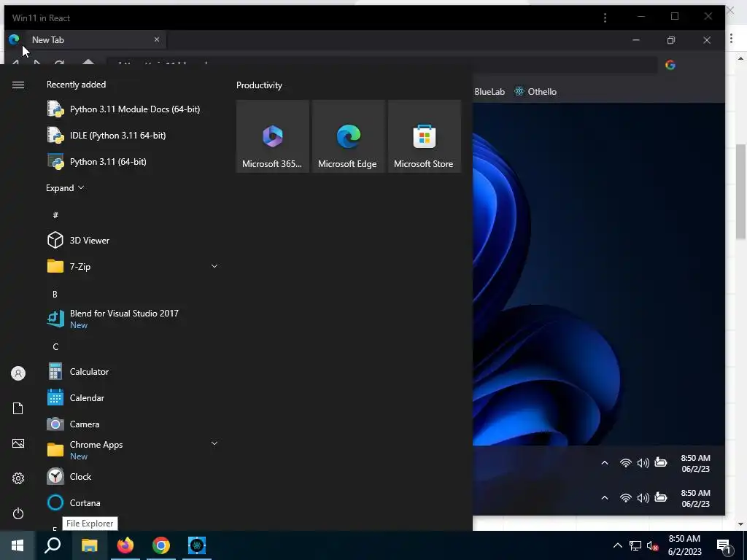
Task: Open the Calendar app
Action: point(75,397)
